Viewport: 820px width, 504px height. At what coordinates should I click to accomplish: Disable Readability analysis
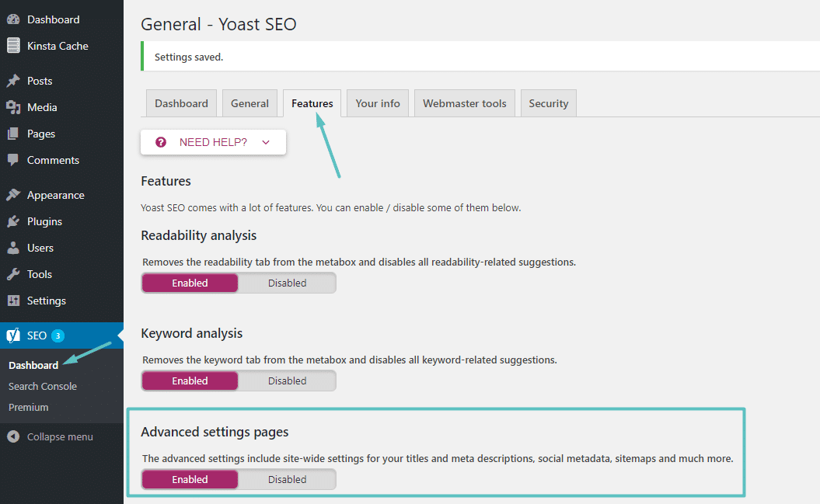[x=287, y=282]
